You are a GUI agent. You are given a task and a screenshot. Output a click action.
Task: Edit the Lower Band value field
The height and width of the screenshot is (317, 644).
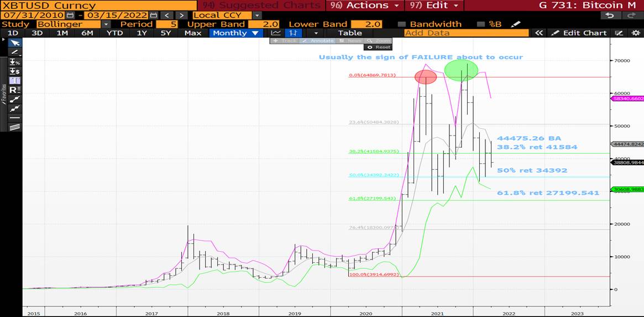(366, 24)
